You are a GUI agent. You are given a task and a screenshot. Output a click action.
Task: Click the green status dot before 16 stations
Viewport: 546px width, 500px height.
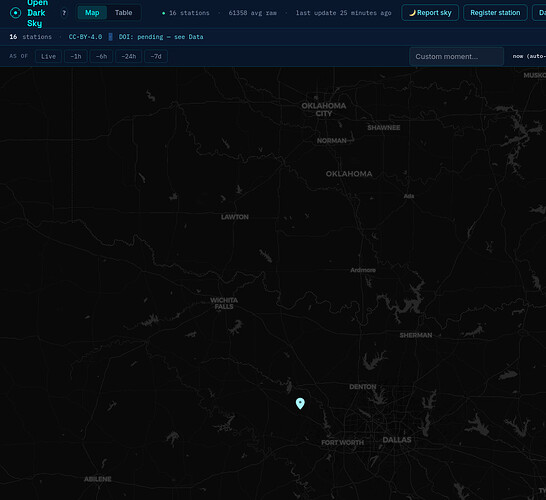pyautogui.click(x=164, y=13)
